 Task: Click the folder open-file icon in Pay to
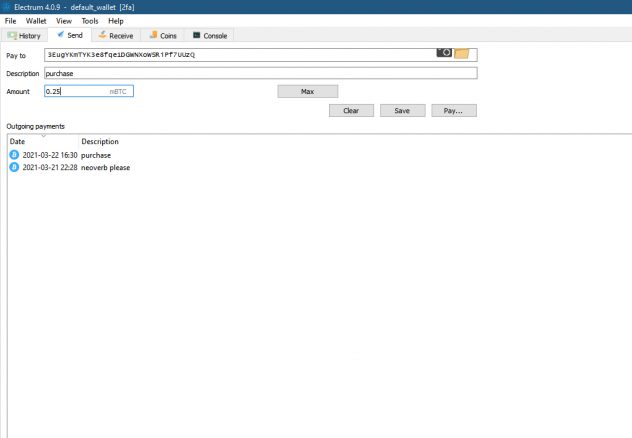tap(462, 54)
